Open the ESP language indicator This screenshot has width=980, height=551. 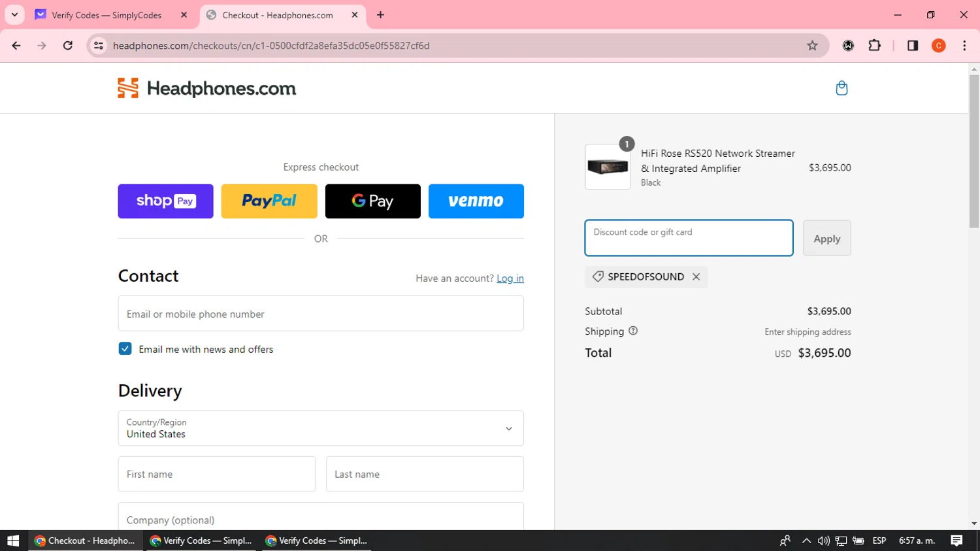pos(879,541)
